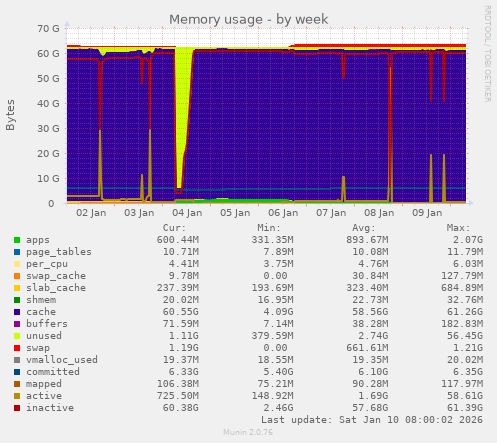Click the 'Munin 2.0.76' version text
This screenshot has height=443, width=497.
pos(248,433)
